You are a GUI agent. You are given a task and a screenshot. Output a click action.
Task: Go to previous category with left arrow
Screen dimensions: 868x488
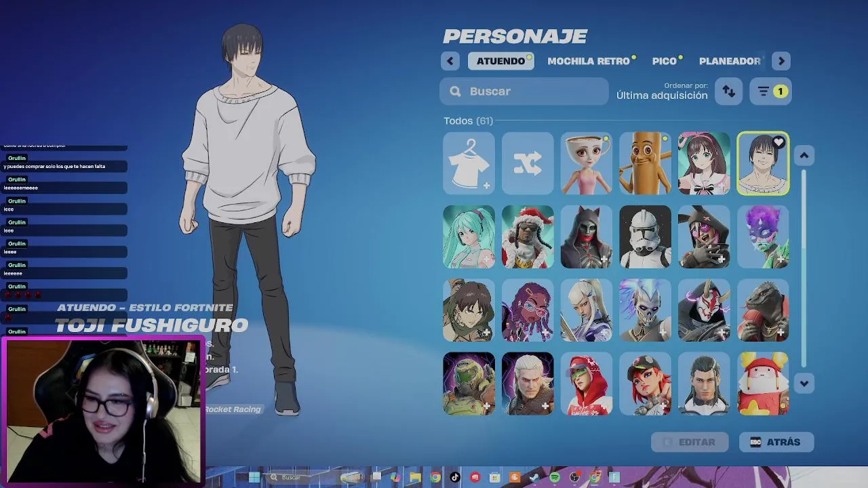click(x=450, y=61)
